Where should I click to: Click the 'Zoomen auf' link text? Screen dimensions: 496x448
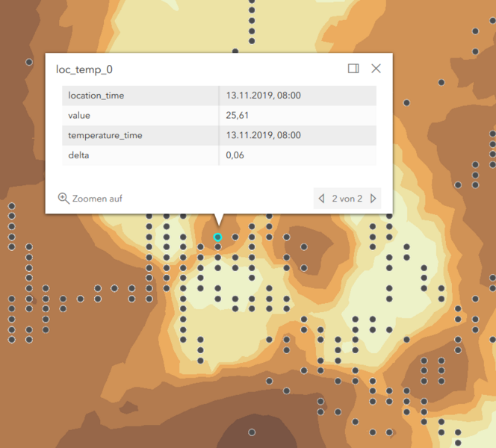[97, 199]
